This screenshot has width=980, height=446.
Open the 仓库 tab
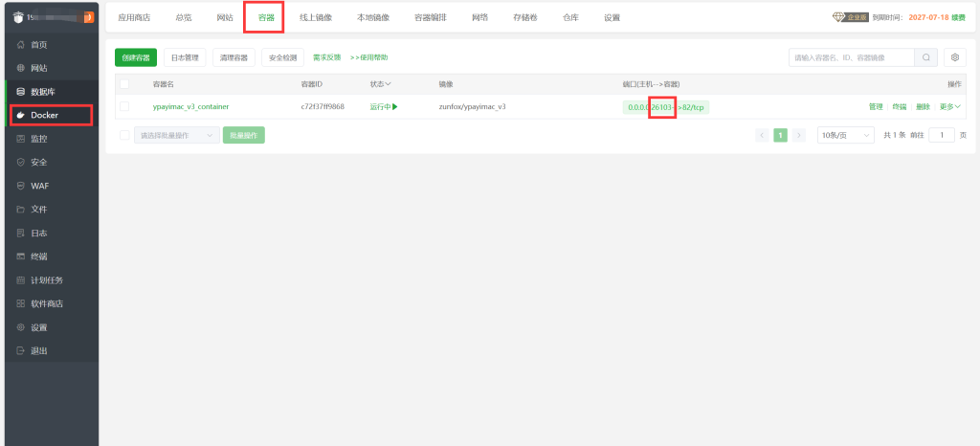point(570,17)
